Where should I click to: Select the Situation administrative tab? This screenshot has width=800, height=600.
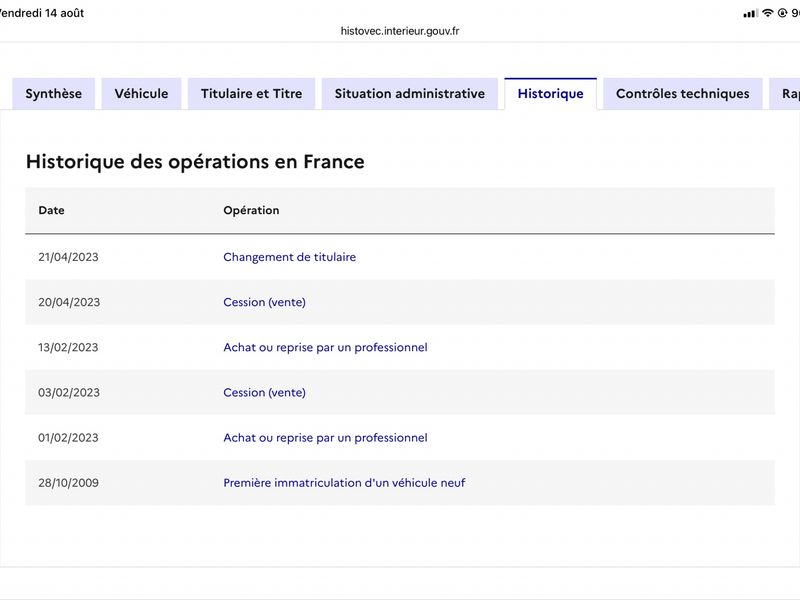(x=410, y=94)
